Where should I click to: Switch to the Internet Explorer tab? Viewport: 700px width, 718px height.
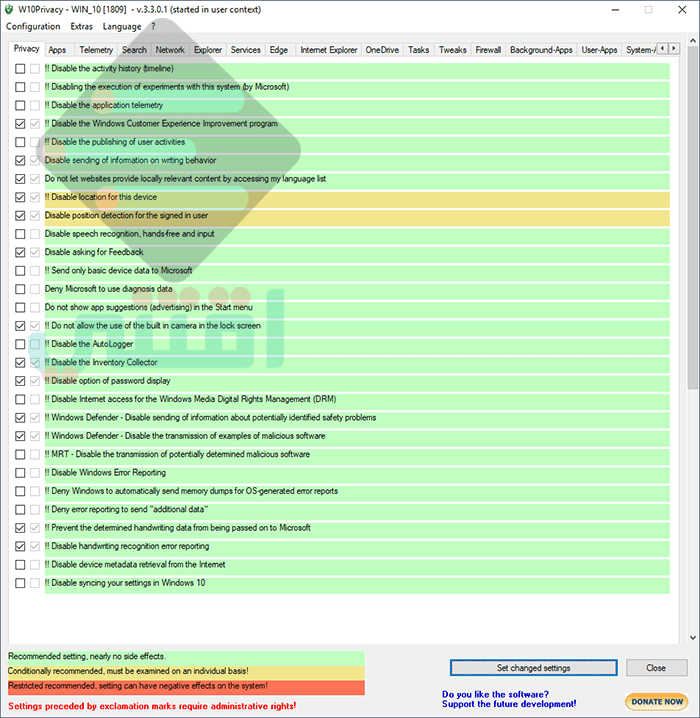click(x=329, y=50)
